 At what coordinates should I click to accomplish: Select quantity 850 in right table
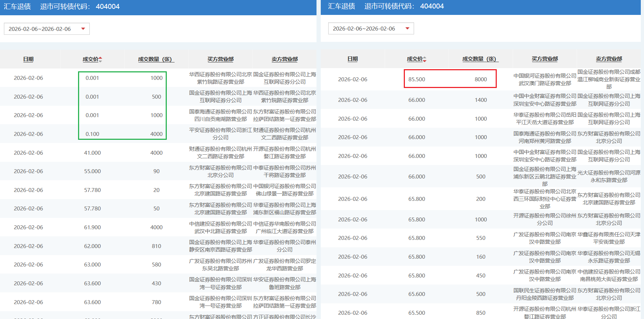481,313
